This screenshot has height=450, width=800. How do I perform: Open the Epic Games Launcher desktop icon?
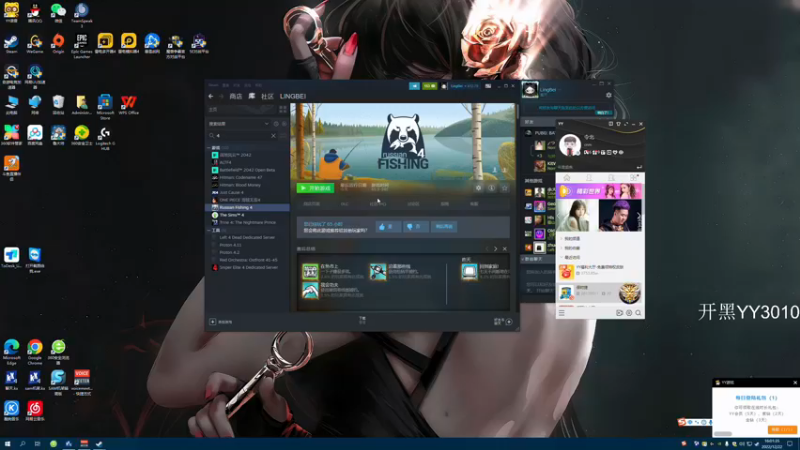[x=82, y=45]
